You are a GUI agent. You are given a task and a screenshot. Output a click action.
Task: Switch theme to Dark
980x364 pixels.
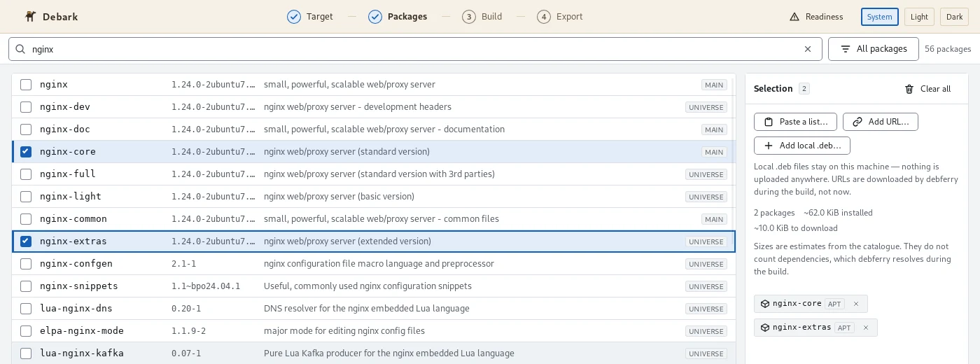[955, 17]
